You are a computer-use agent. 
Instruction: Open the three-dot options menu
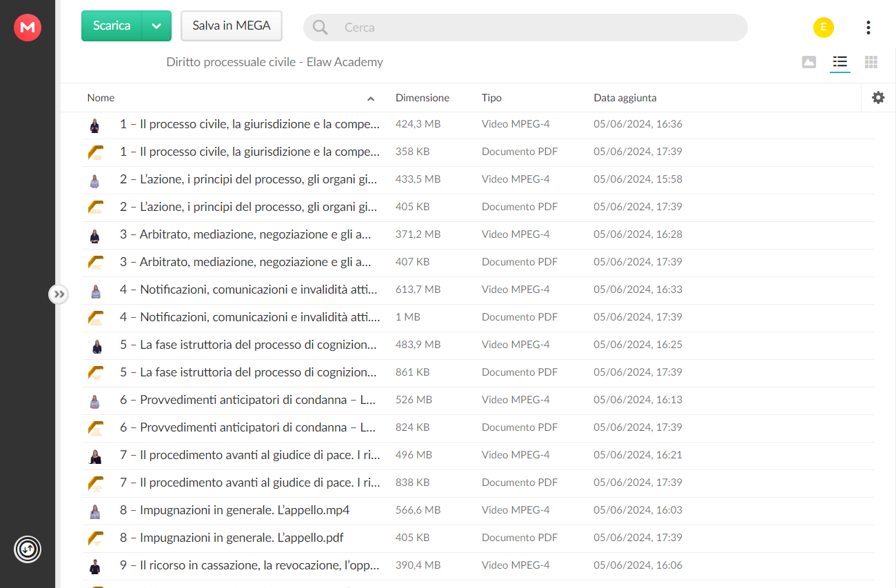pos(868,28)
